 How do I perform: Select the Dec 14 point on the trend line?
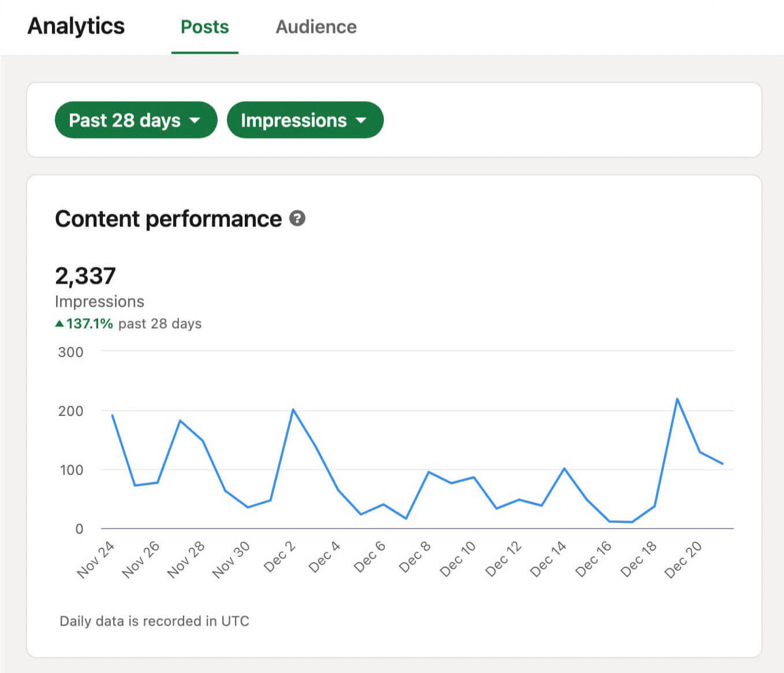click(x=564, y=467)
